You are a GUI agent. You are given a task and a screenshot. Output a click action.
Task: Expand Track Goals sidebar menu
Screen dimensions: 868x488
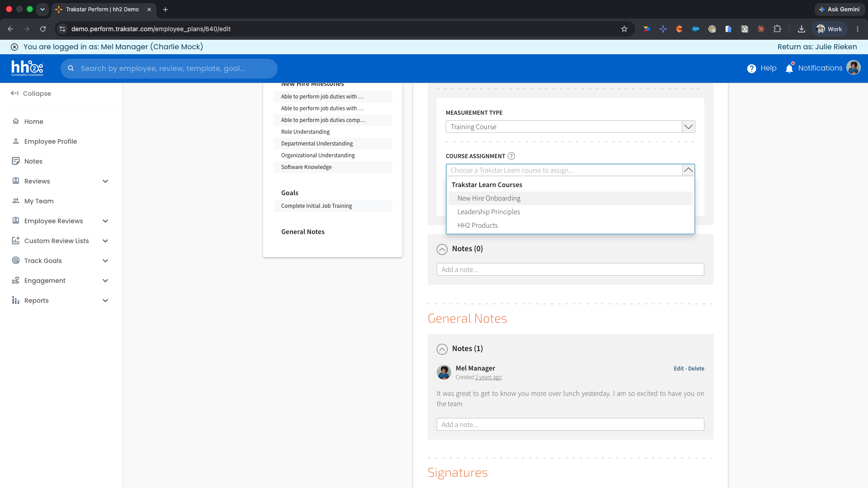click(105, 261)
